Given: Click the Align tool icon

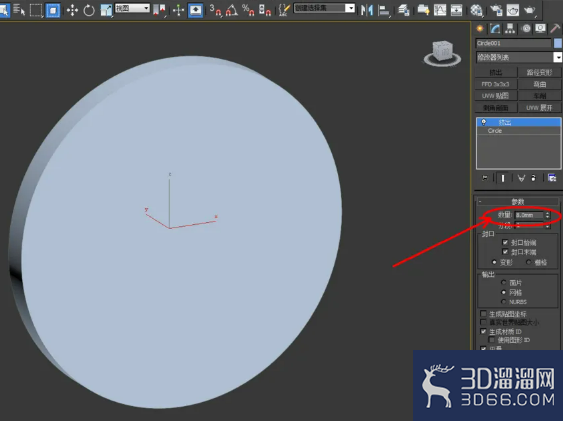Looking at the screenshot, I should [384, 10].
